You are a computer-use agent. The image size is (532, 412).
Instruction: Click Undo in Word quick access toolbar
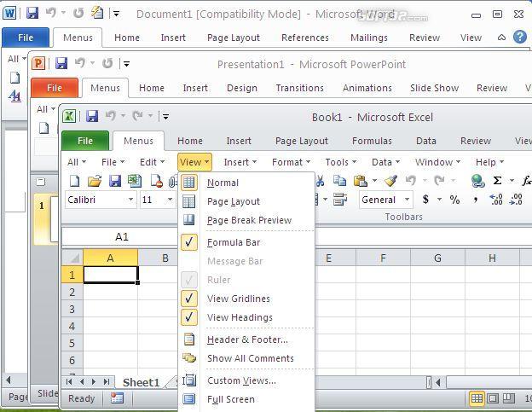(51, 14)
